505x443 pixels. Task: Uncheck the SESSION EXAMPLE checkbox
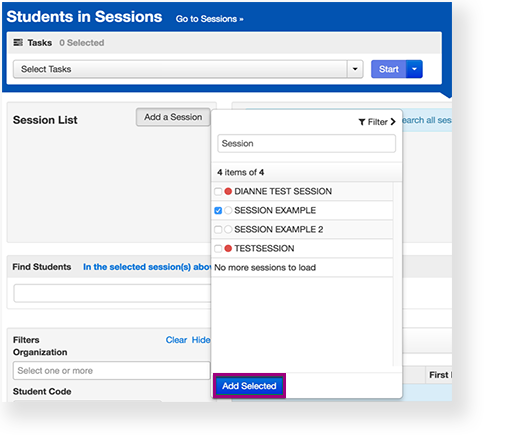coord(218,211)
